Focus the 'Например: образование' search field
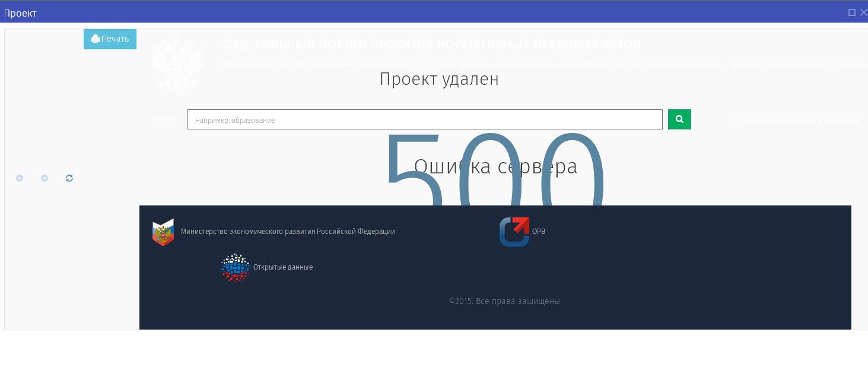This screenshot has height=383, width=868. point(425,119)
